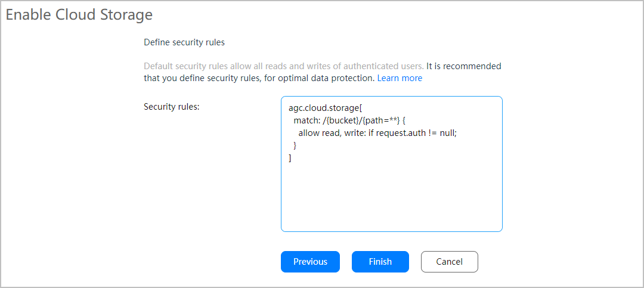Click the match: line in the rules
The height and width of the screenshot is (288, 644).
308,120
